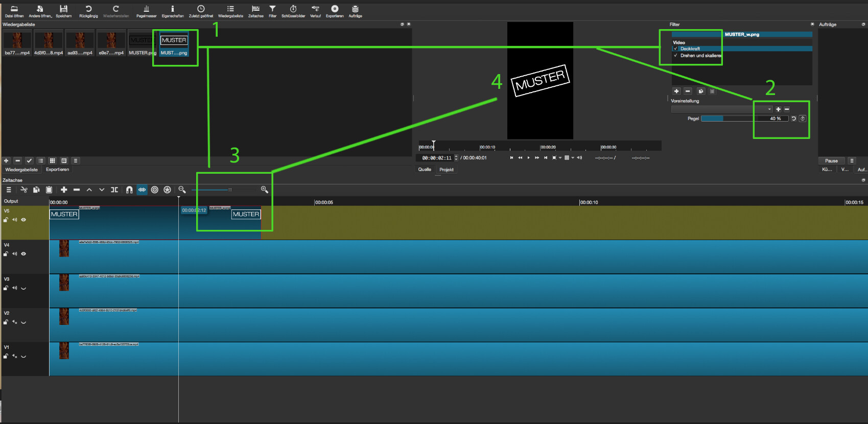Open Eigenschaften properties panel icon

pyautogui.click(x=173, y=11)
